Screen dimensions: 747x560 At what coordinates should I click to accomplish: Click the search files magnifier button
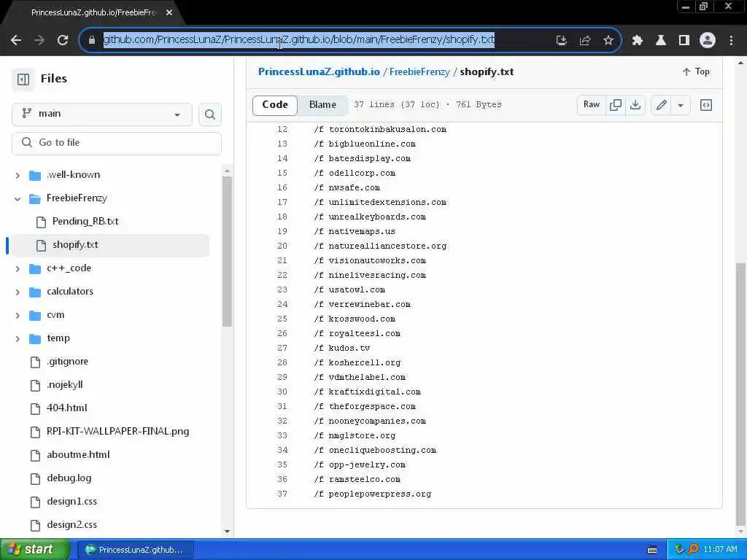[209, 114]
